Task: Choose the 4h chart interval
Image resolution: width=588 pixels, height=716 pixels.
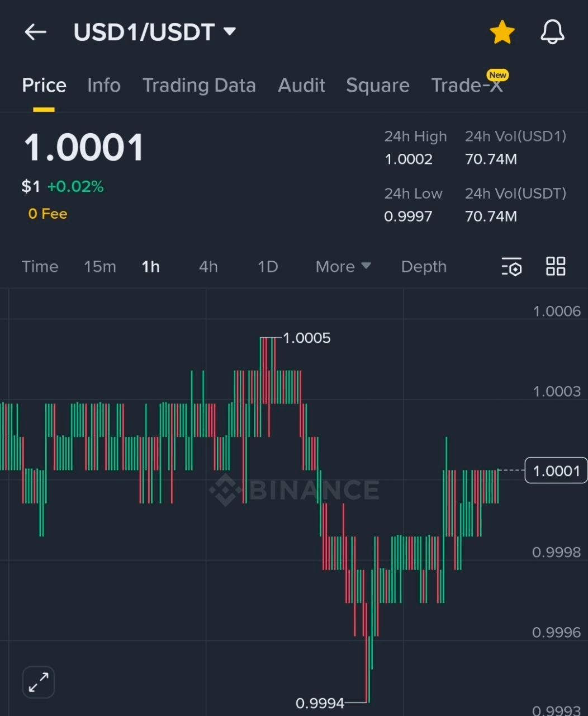Action: point(208,267)
